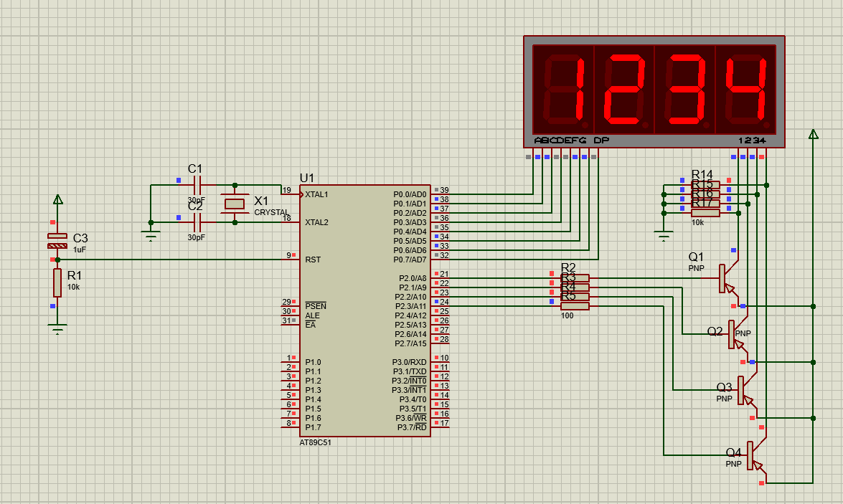Select PNP transistor Q2
The width and height of the screenshot is (843, 504).
733,334
